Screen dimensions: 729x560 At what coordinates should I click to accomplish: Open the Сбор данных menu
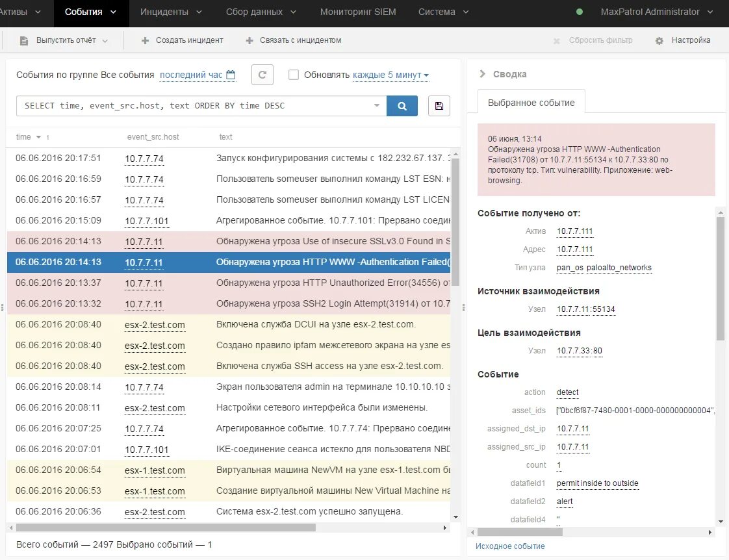[261, 12]
